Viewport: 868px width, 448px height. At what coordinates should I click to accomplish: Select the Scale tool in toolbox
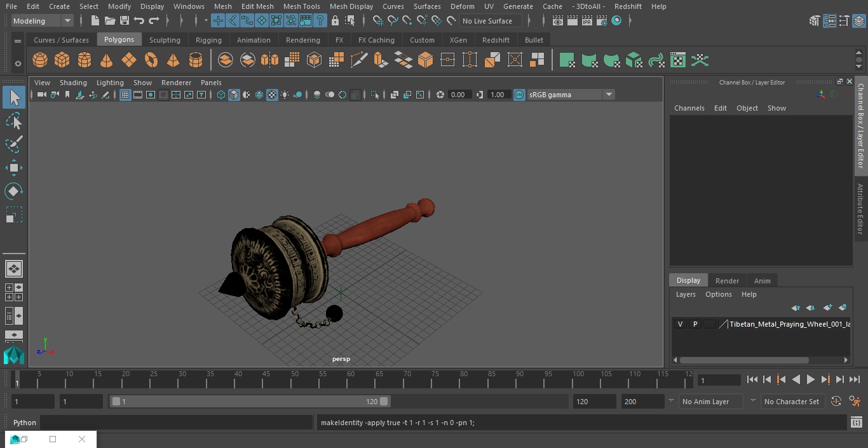[14, 215]
